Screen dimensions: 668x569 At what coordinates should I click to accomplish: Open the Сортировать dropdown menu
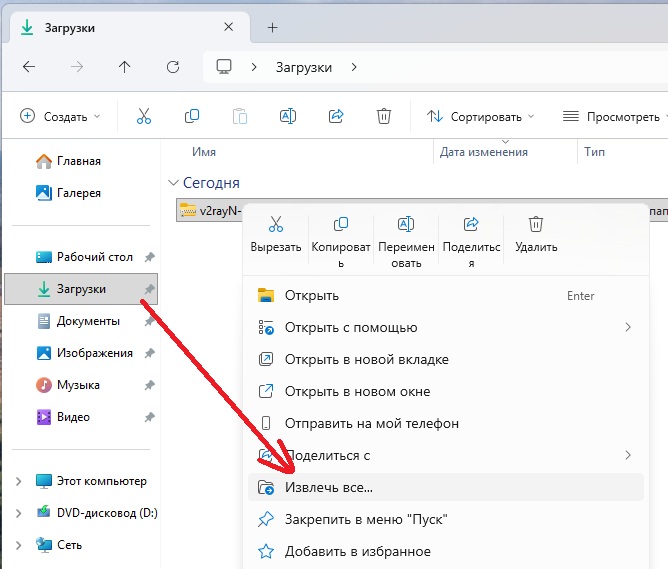pos(480,117)
